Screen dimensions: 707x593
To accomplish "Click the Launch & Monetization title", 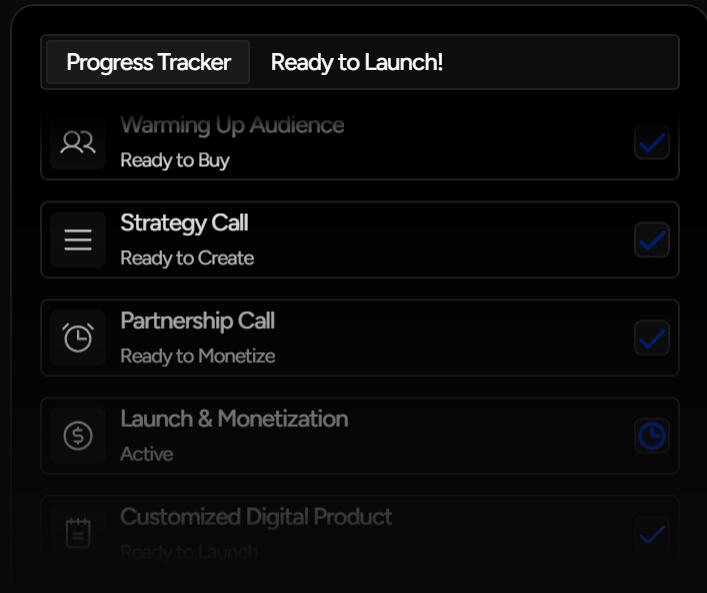I will coord(234,419).
